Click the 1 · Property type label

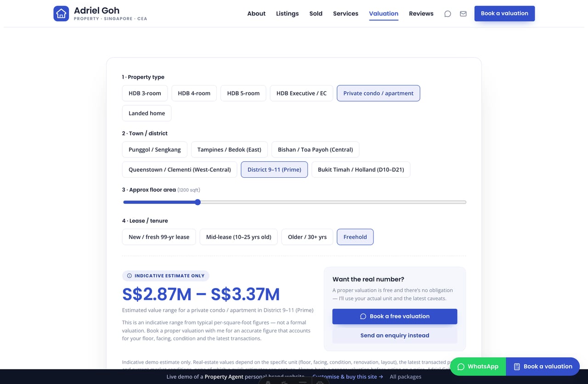(x=143, y=77)
